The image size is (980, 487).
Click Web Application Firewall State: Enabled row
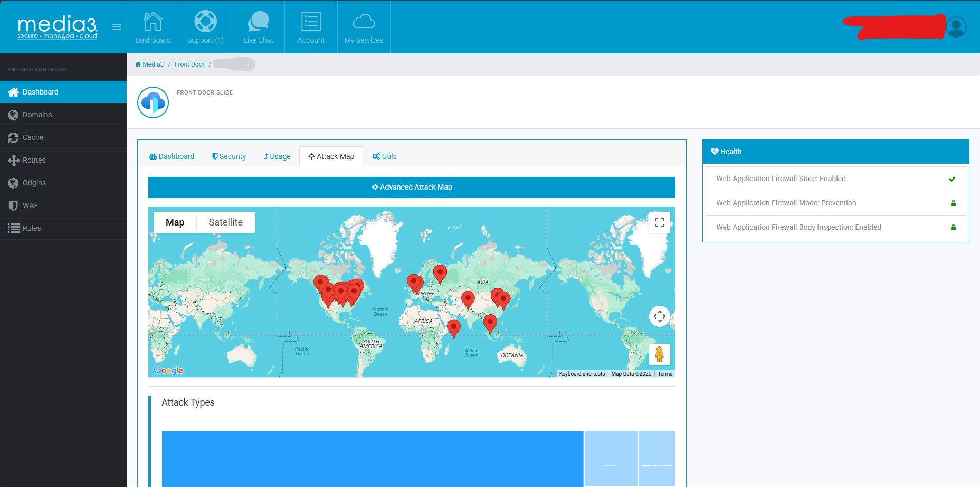pyautogui.click(x=836, y=179)
